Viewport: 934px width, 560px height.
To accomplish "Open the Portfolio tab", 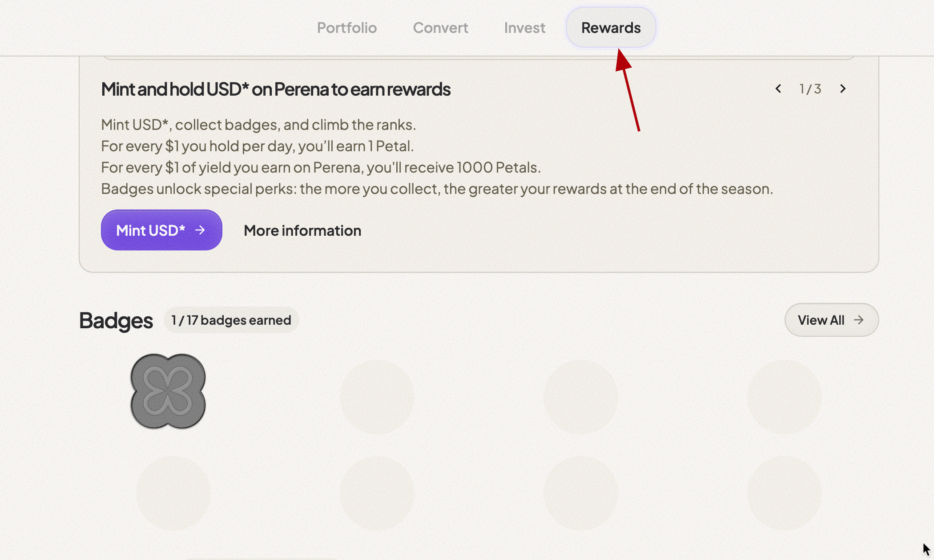I will (x=346, y=28).
